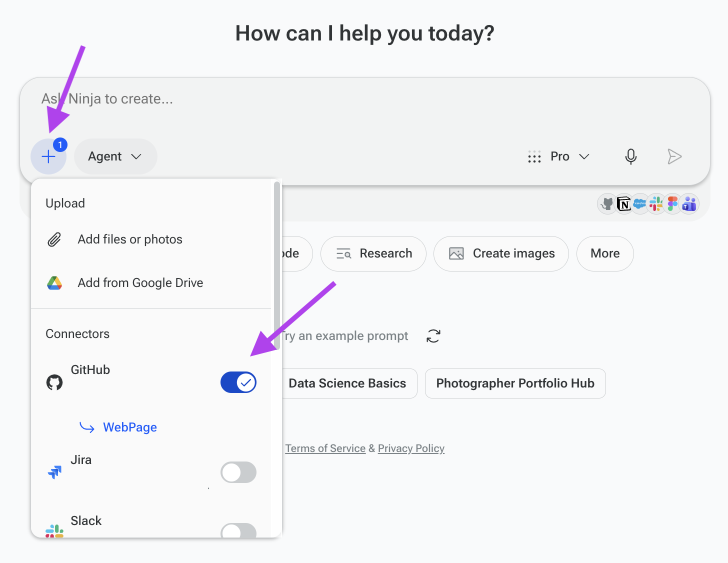Click the send arrow icon
The width and height of the screenshot is (728, 563).
click(674, 156)
